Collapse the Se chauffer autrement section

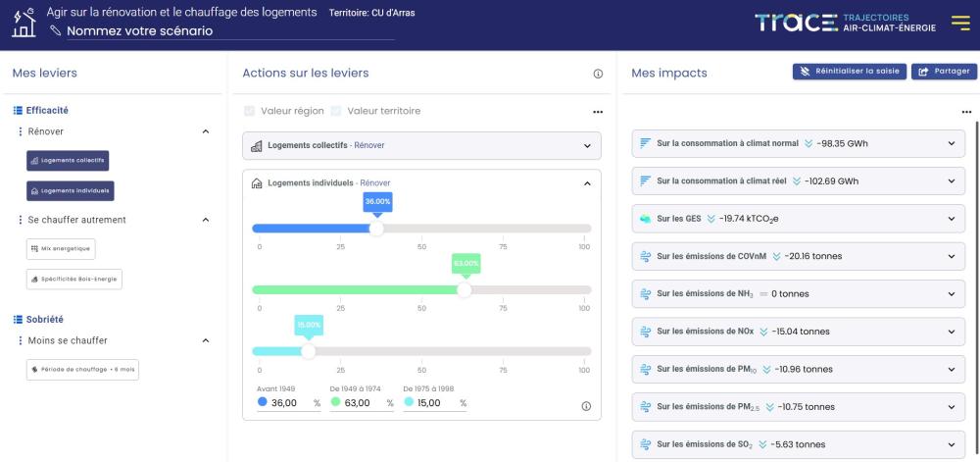coord(205,220)
